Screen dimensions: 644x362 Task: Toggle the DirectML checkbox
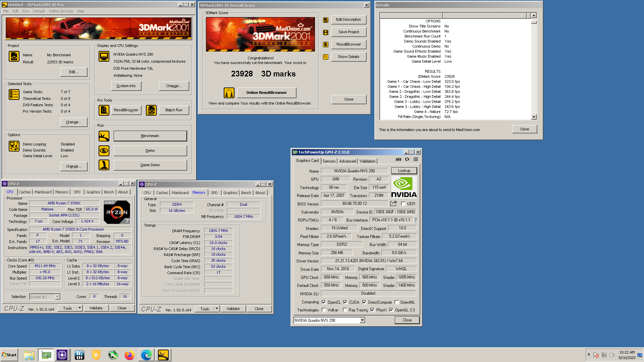coord(396,302)
